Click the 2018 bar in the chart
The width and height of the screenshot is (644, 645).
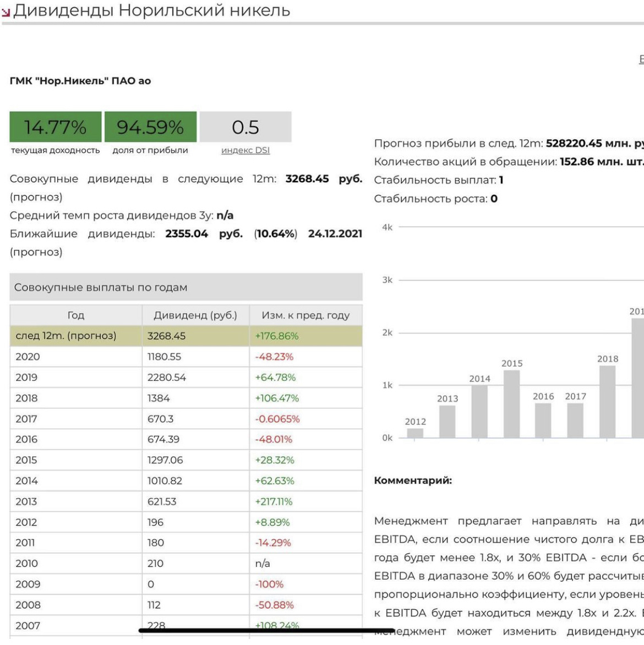point(607,402)
